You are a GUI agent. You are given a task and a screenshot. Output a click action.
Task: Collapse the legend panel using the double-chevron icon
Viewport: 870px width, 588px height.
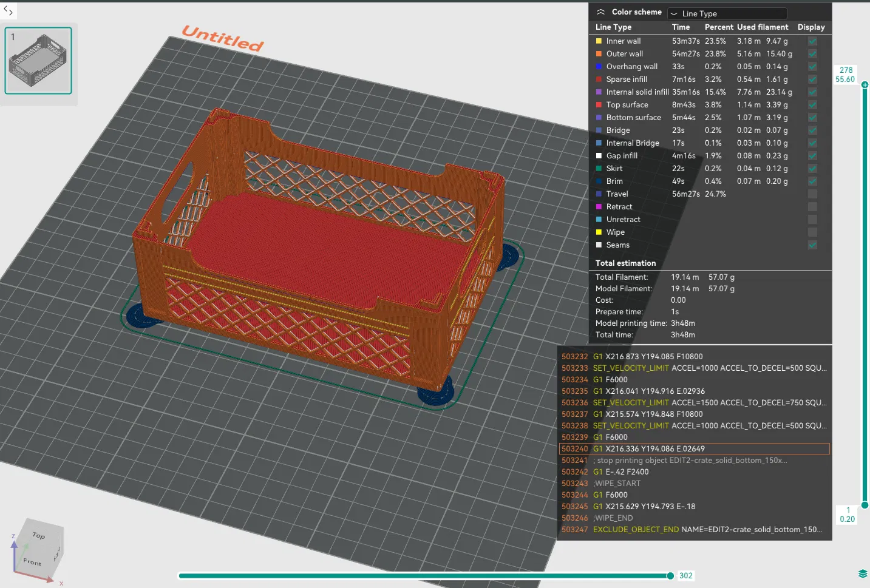(x=600, y=12)
